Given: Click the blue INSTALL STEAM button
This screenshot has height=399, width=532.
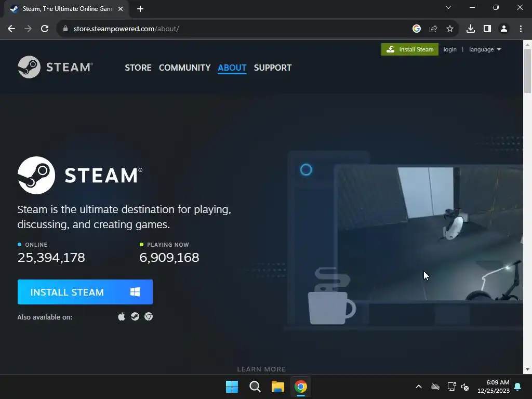Looking at the screenshot, I should click(85, 292).
